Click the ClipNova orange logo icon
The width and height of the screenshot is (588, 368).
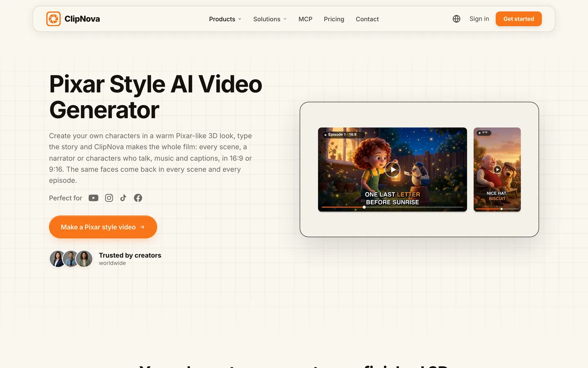(x=53, y=19)
